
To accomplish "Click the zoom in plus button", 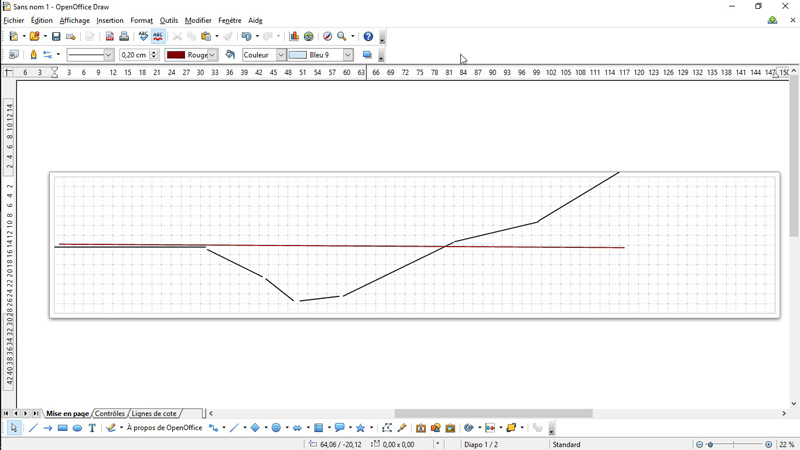I will tap(769, 444).
